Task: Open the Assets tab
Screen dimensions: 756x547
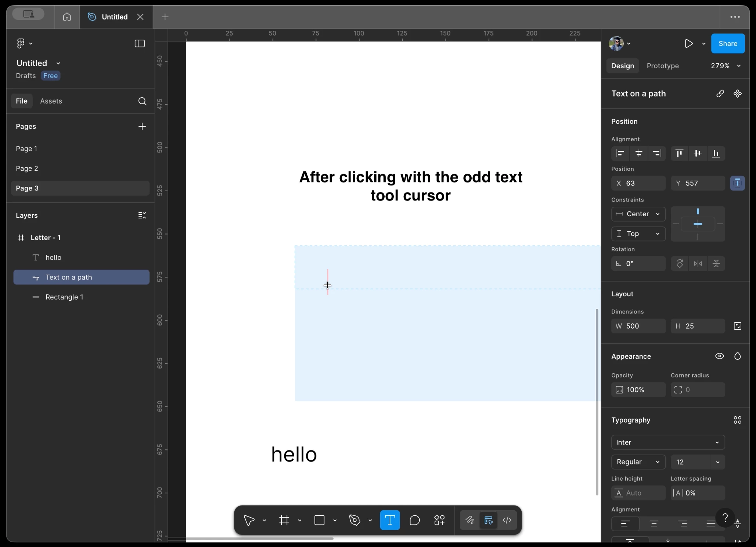Action: click(x=51, y=101)
